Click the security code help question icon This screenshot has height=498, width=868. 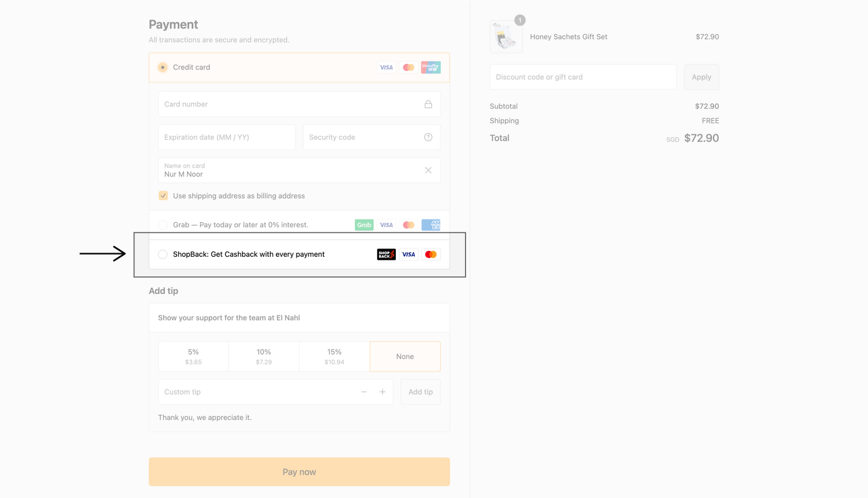coord(428,137)
